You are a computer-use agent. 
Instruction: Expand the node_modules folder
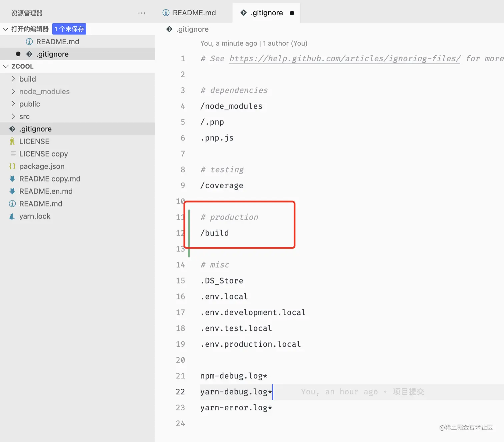tap(13, 91)
